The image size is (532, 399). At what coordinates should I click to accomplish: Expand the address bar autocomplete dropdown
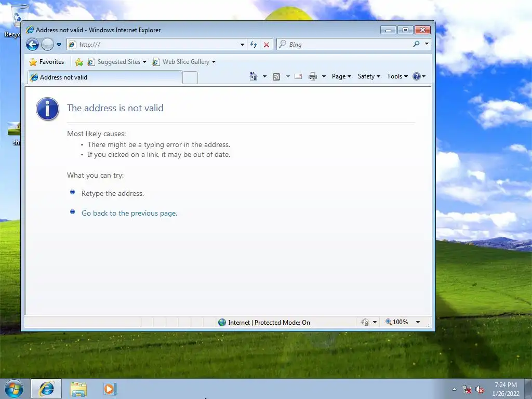pos(242,45)
